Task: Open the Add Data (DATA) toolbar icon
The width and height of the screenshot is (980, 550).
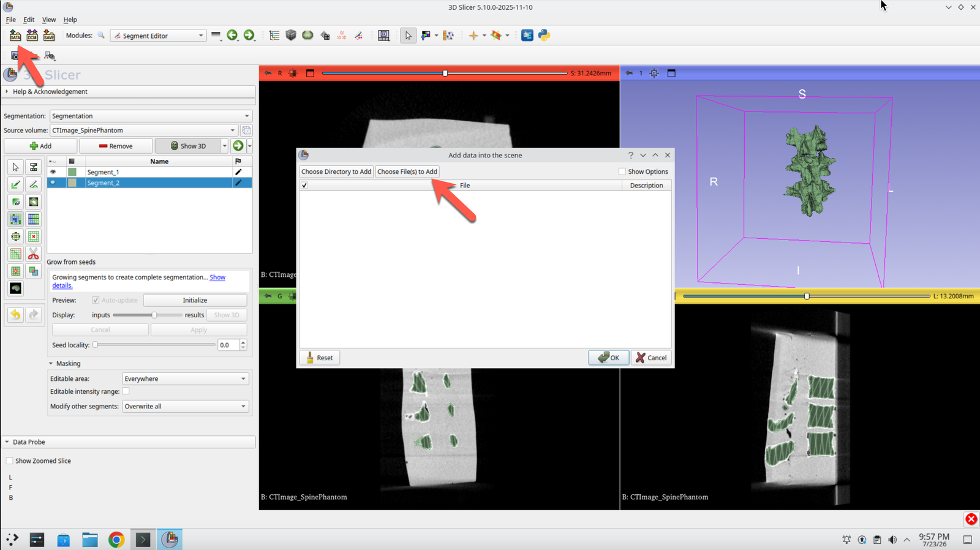Action: tap(15, 36)
